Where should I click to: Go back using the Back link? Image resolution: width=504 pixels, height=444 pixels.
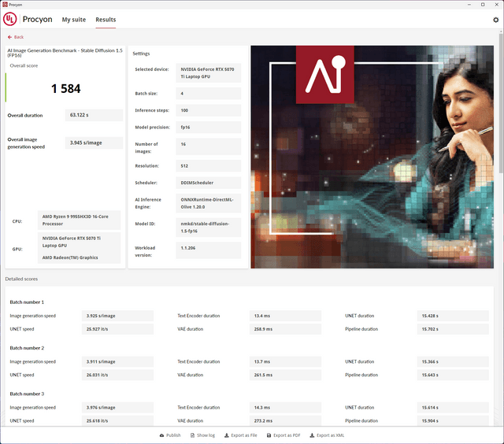tap(16, 37)
